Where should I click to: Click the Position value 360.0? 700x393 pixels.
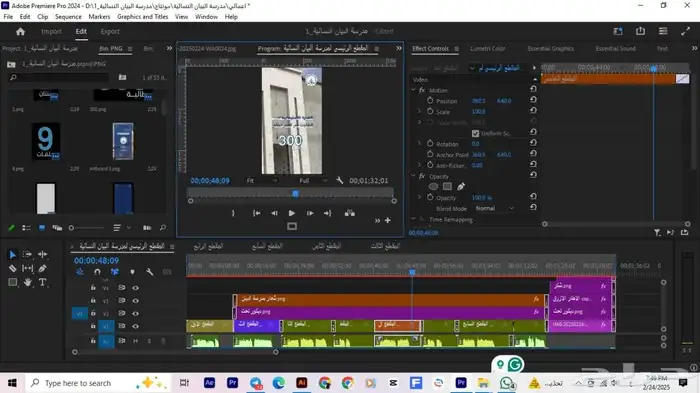(478, 101)
